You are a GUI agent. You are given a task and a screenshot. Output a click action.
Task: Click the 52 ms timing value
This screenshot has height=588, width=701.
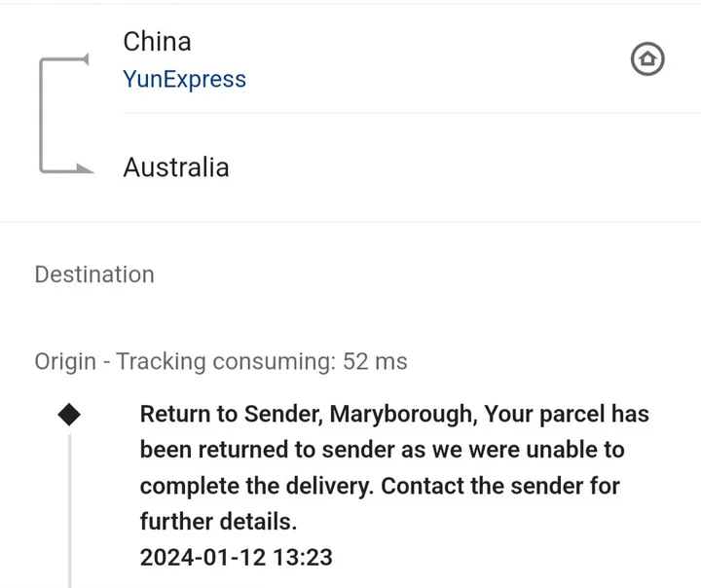(376, 362)
